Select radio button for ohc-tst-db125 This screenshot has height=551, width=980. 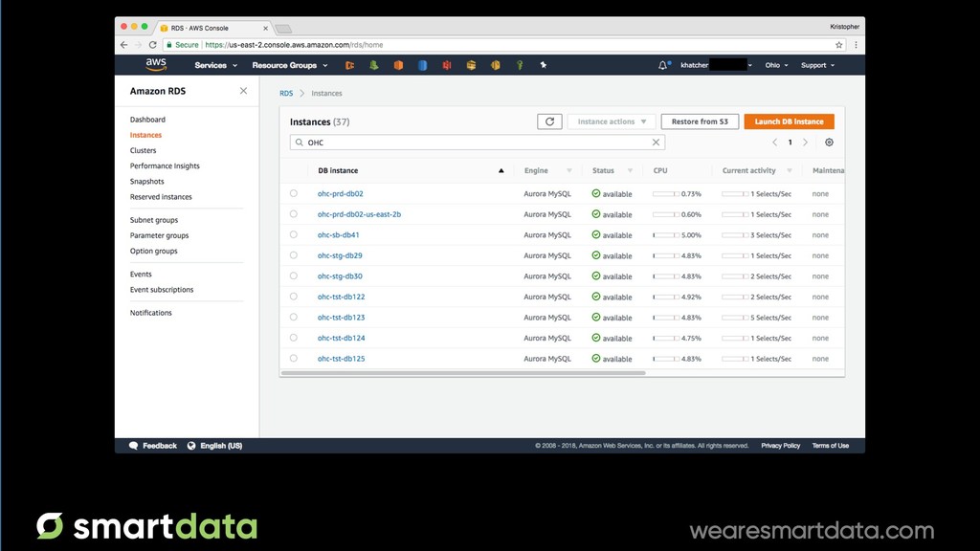coord(293,359)
